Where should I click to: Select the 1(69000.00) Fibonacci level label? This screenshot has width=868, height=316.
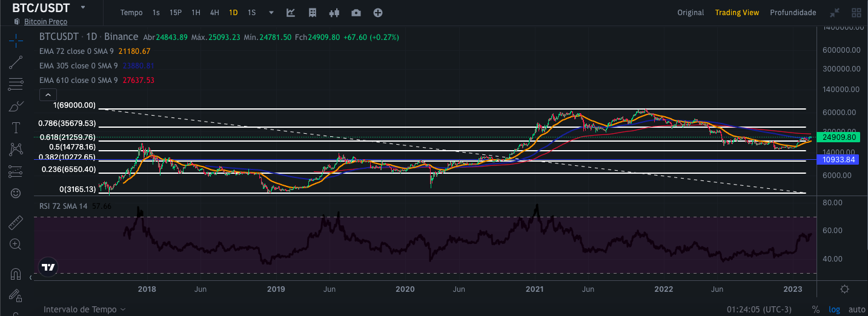[x=75, y=105]
